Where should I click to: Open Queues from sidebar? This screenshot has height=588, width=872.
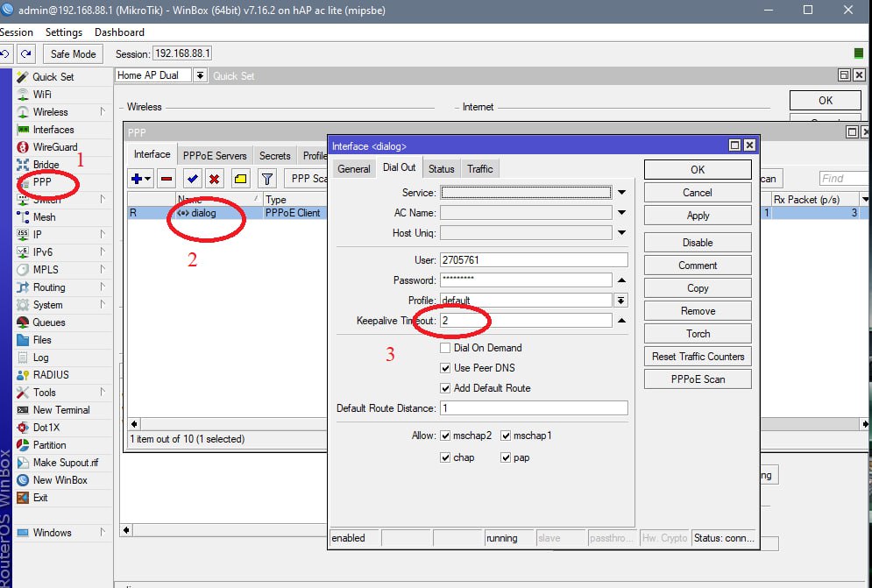point(49,322)
